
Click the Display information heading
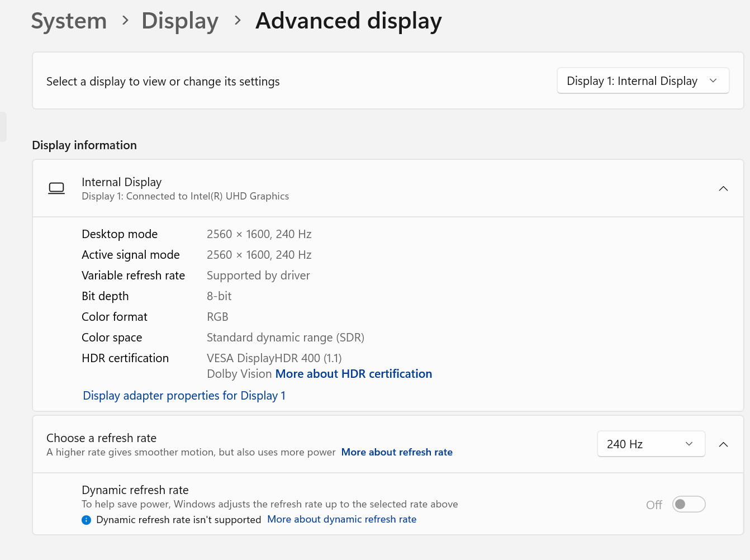(84, 145)
